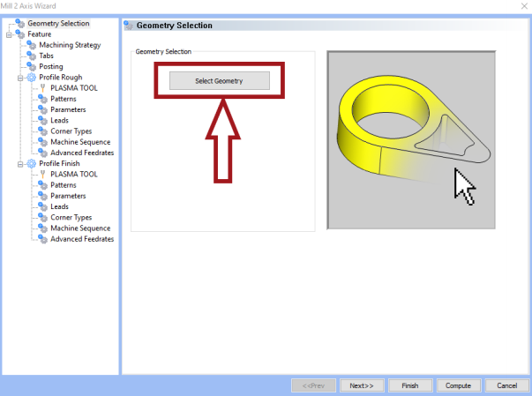Click the gear icon beside Geometry Selection tree item
532x396 pixels.
click(20, 24)
